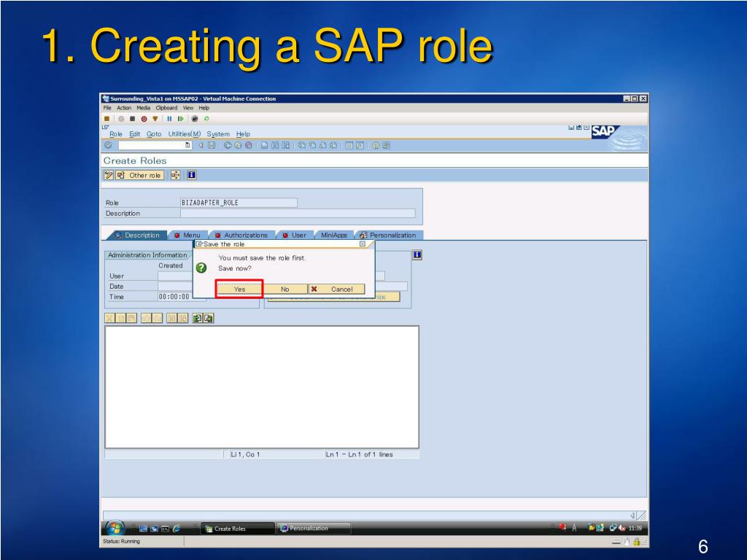Click the SAP Help question-mark icon
The width and height of the screenshot is (747, 560).
376,145
